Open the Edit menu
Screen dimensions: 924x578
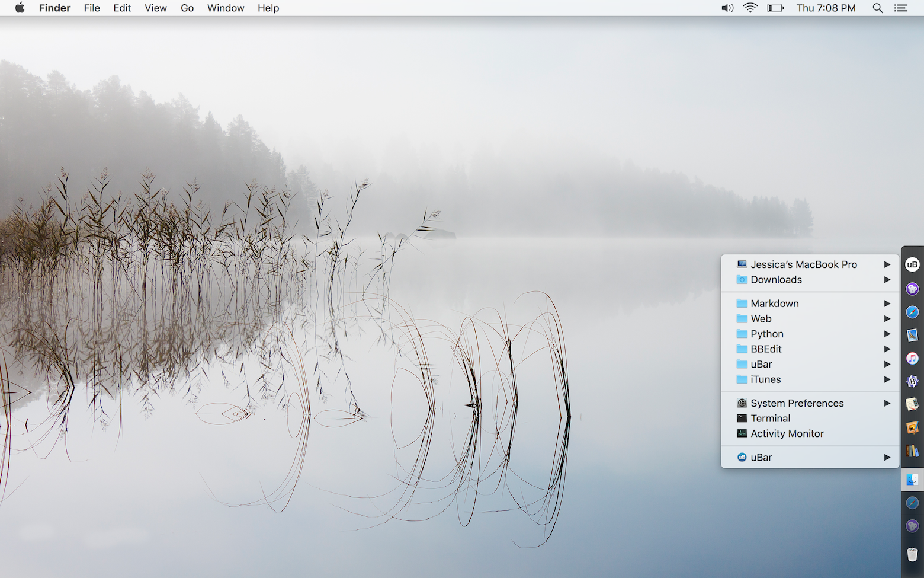[x=122, y=8]
